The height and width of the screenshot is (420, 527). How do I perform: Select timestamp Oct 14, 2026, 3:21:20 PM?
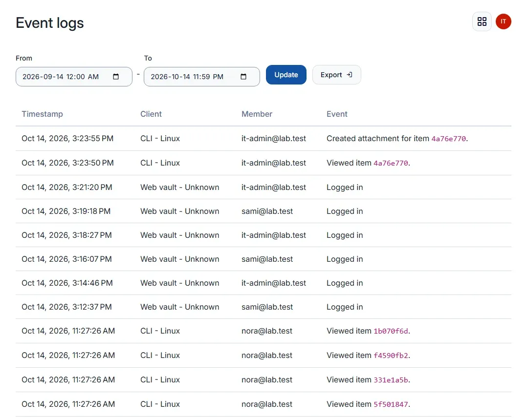coord(67,188)
